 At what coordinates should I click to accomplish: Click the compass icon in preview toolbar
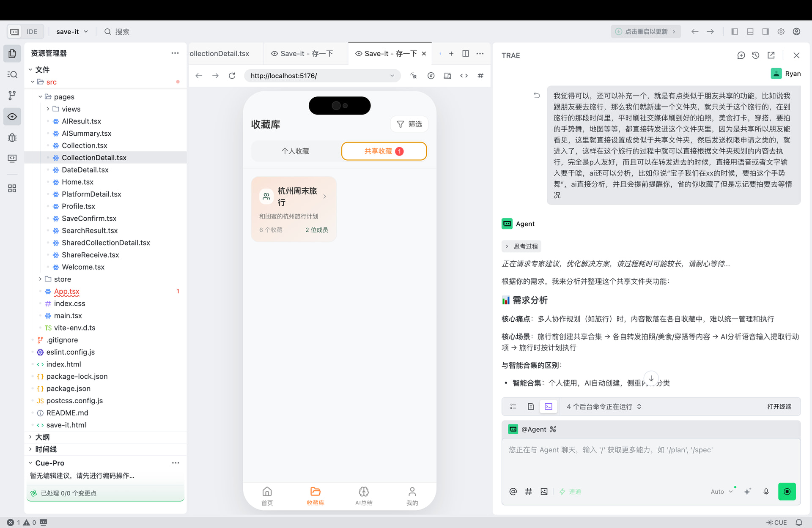[x=431, y=76]
